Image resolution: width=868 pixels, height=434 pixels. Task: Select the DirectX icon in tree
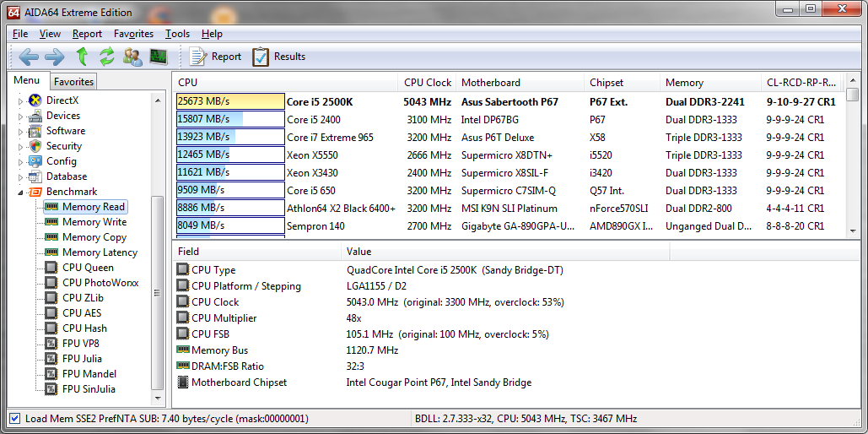(35, 100)
